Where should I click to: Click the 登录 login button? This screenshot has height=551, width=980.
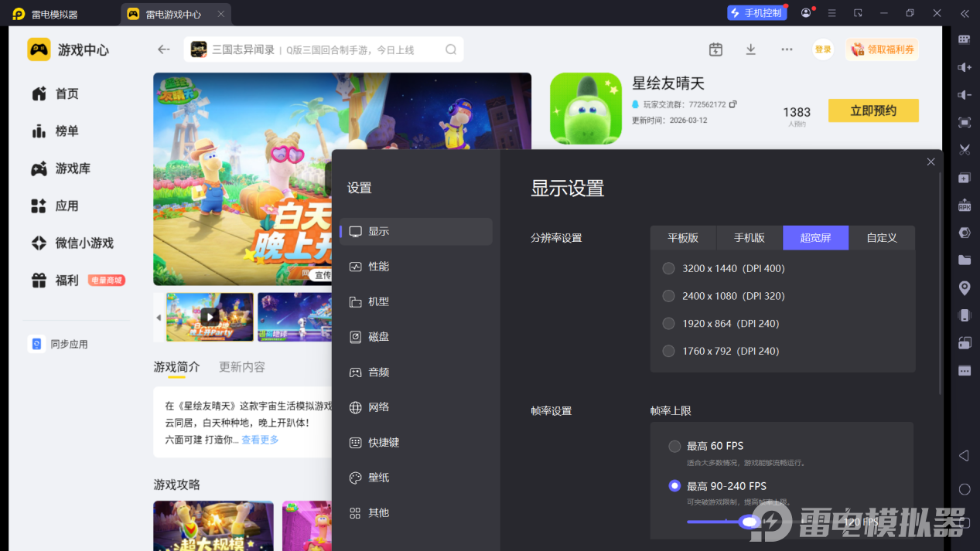click(823, 49)
